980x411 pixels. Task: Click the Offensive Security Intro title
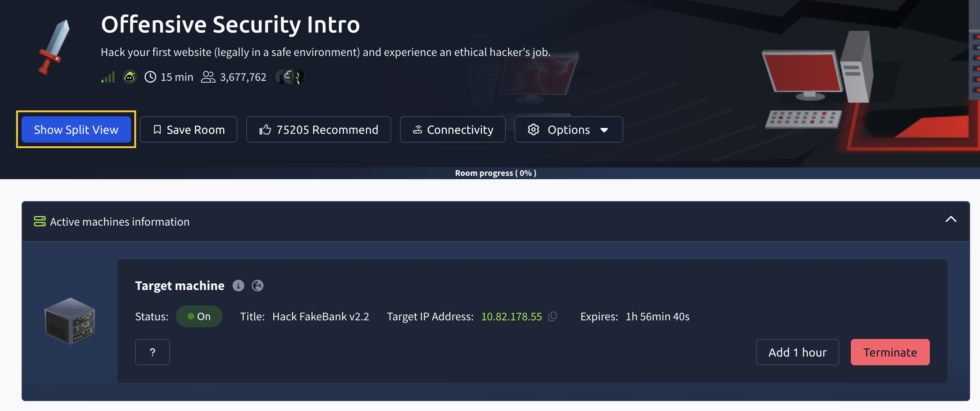[230, 25]
